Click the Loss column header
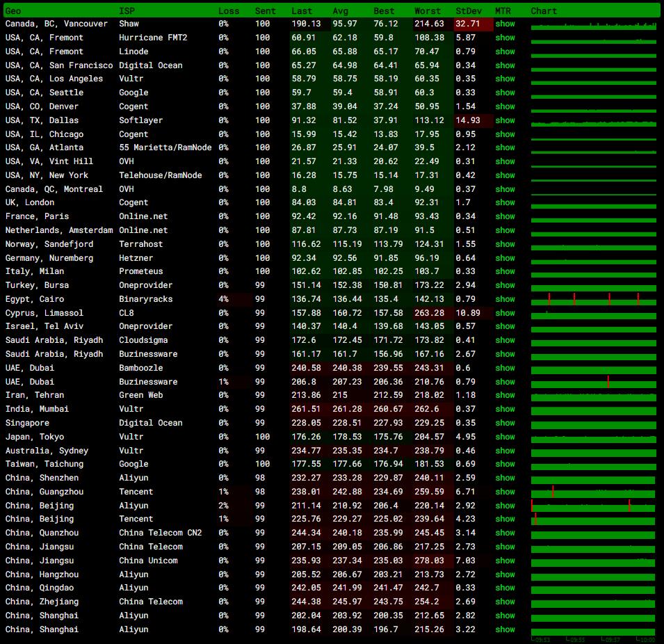Viewport: 664px width, 644px height. click(x=229, y=11)
